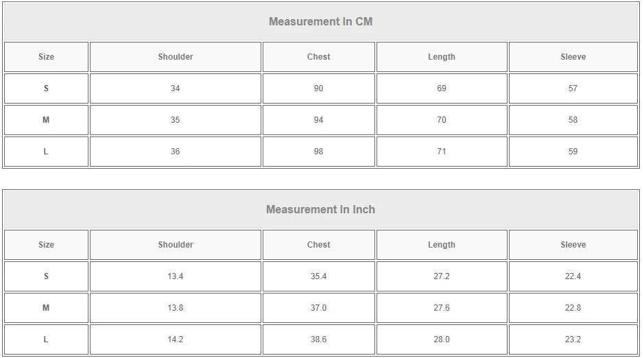
Task: Click the chest value 94 cell
Action: pyautogui.click(x=318, y=120)
